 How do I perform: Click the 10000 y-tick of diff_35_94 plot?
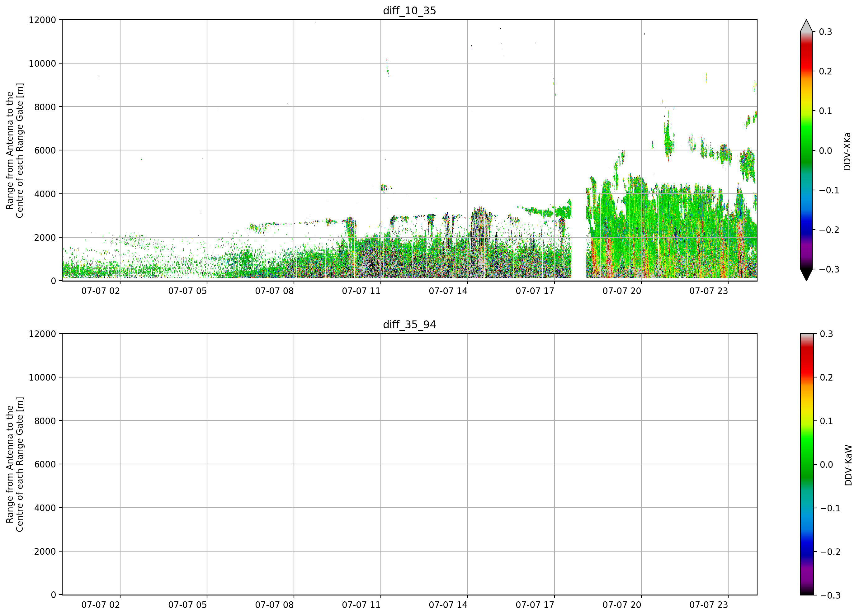[42, 378]
